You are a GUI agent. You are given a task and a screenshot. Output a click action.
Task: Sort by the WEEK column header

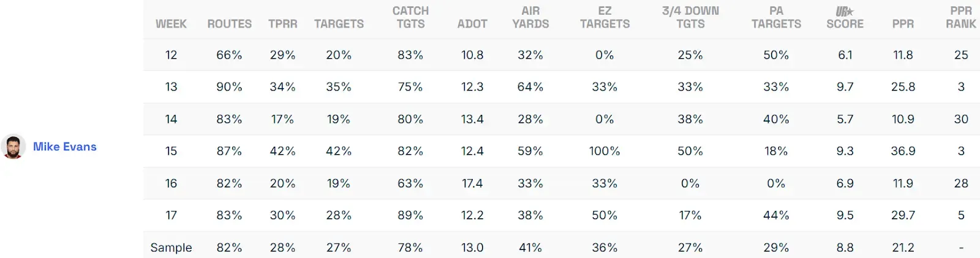[171, 24]
